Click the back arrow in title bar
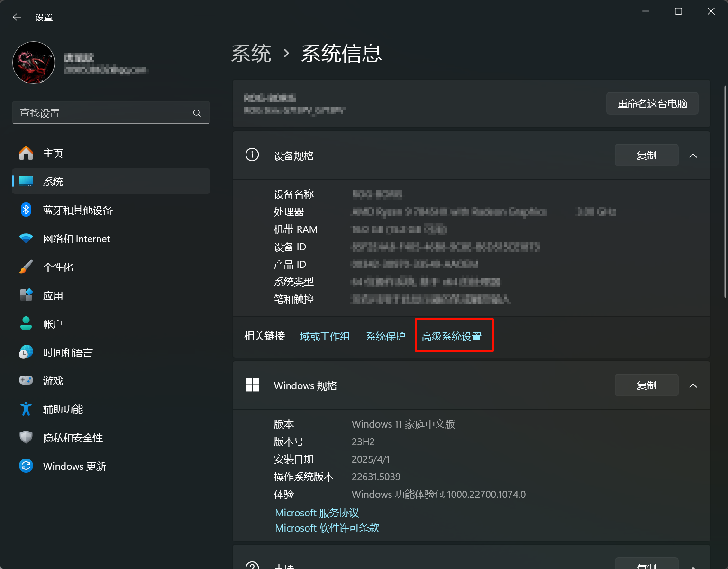 point(17,17)
